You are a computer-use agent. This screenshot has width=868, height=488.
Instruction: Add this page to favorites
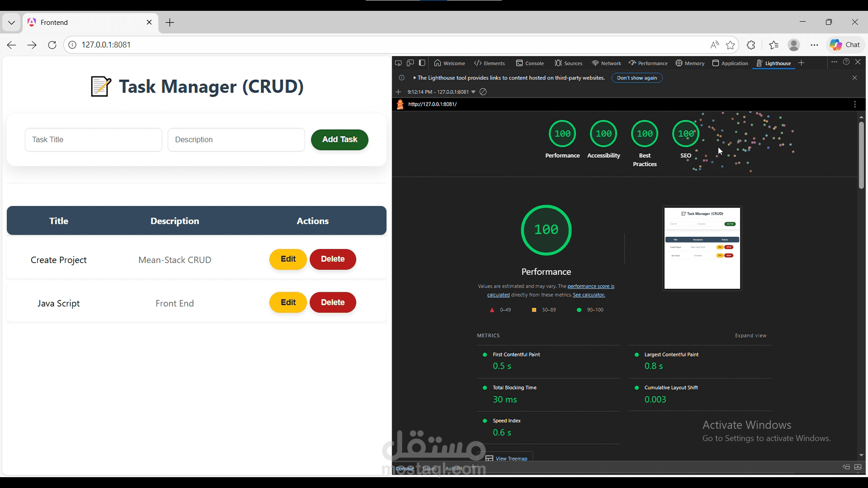(731, 45)
